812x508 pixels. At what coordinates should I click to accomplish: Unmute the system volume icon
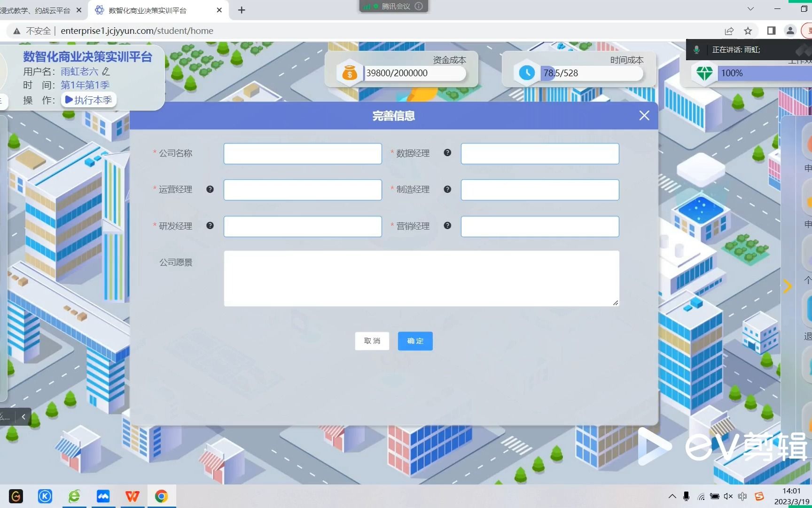point(728,496)
